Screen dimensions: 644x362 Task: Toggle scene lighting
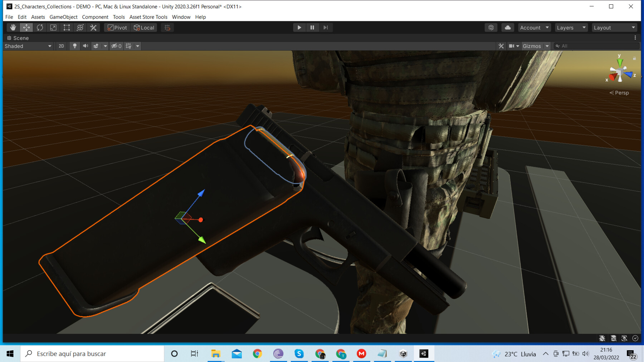(74, 46)
